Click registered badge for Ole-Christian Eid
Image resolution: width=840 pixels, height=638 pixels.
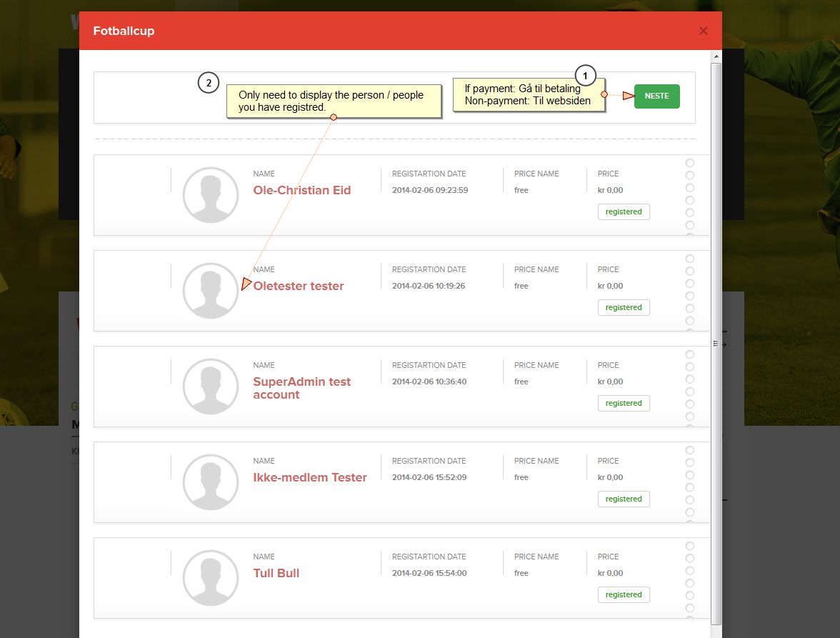624,211
